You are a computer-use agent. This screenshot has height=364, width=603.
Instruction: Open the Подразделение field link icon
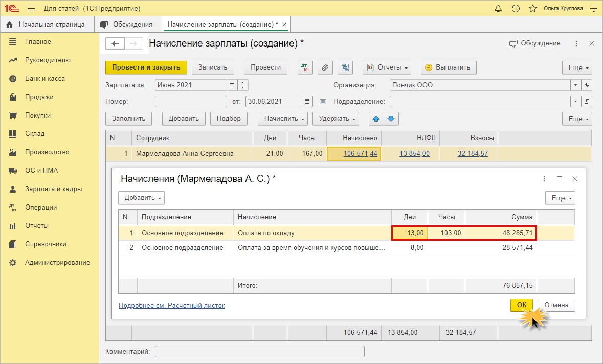pos(587,101)
